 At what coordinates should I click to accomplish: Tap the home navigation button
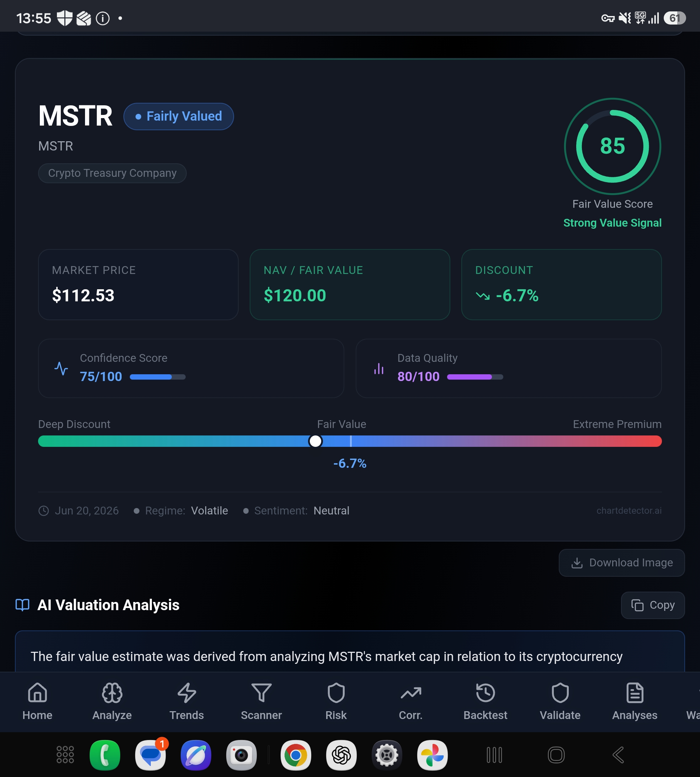click(556, 755)
